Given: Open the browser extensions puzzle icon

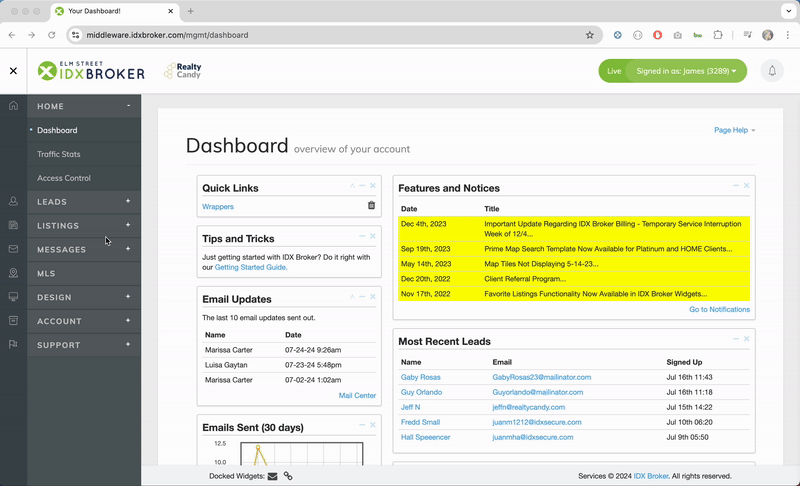Looking at the screenshot, I should [x=718, y=35].
